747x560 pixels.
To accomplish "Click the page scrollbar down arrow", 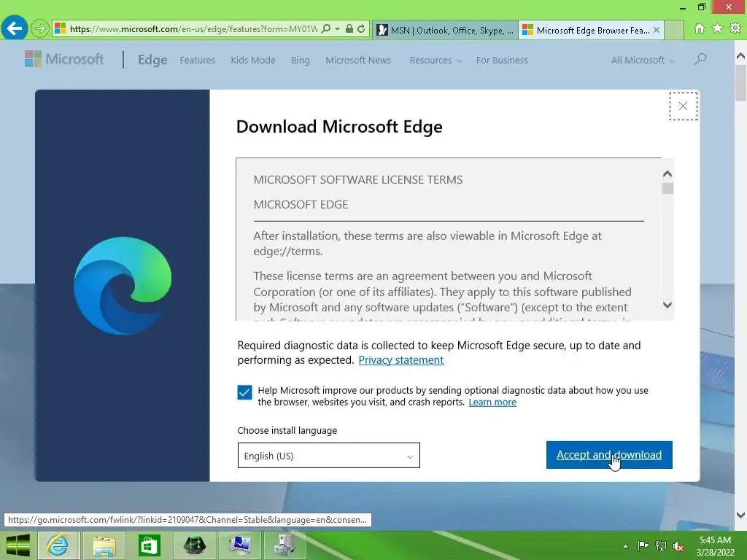I will coord(740,515).
